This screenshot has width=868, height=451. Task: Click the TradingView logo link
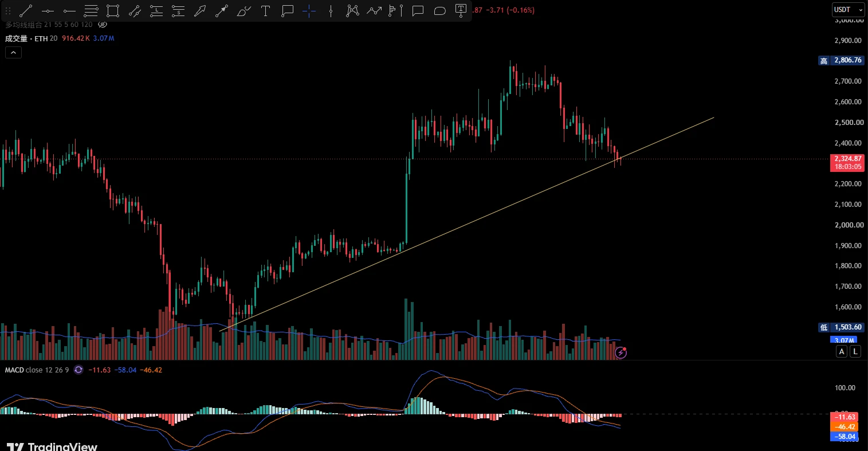click(x=52, y=446)
